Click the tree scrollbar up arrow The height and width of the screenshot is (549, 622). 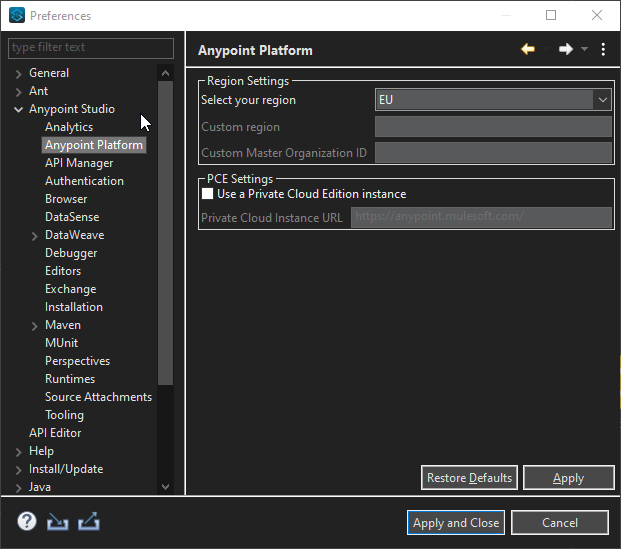(165, 73)
